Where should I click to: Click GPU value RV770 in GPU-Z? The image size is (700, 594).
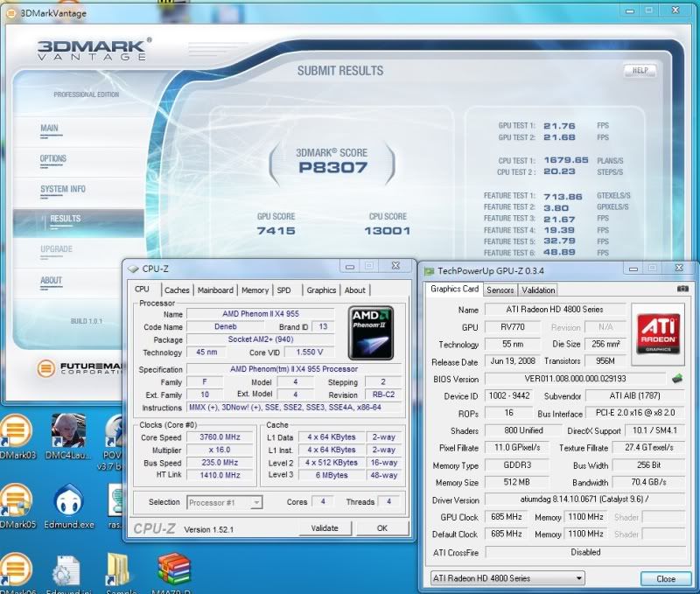pos(513,327)
